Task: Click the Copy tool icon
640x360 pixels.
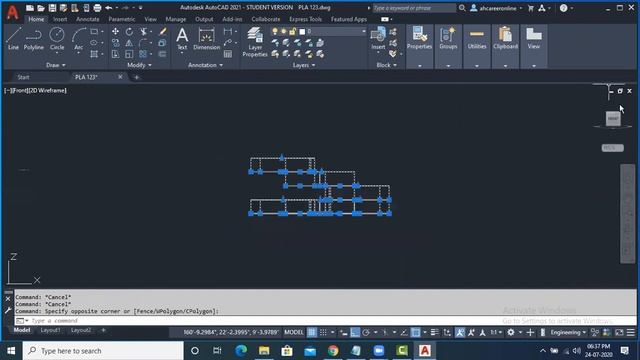Action: point(116,43)
